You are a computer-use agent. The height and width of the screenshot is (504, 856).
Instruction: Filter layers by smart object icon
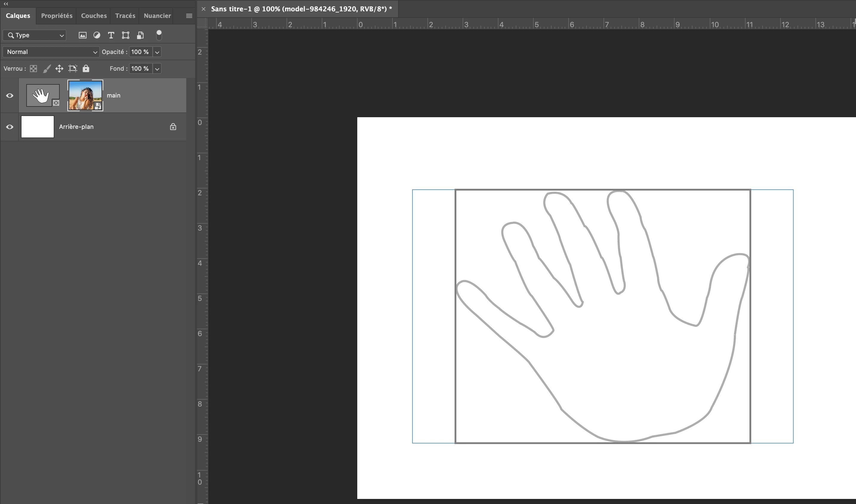pos(140,35)
